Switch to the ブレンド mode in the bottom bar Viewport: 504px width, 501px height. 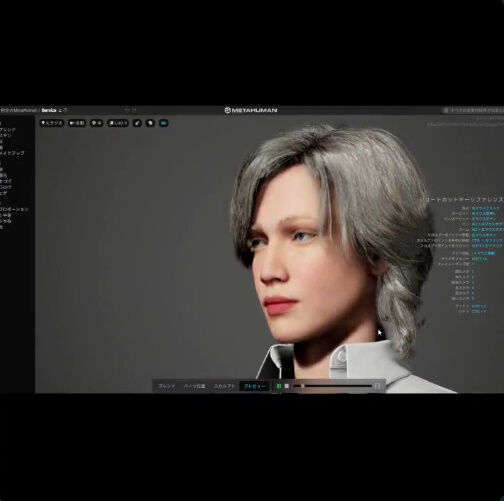click(x=166, y=386)
